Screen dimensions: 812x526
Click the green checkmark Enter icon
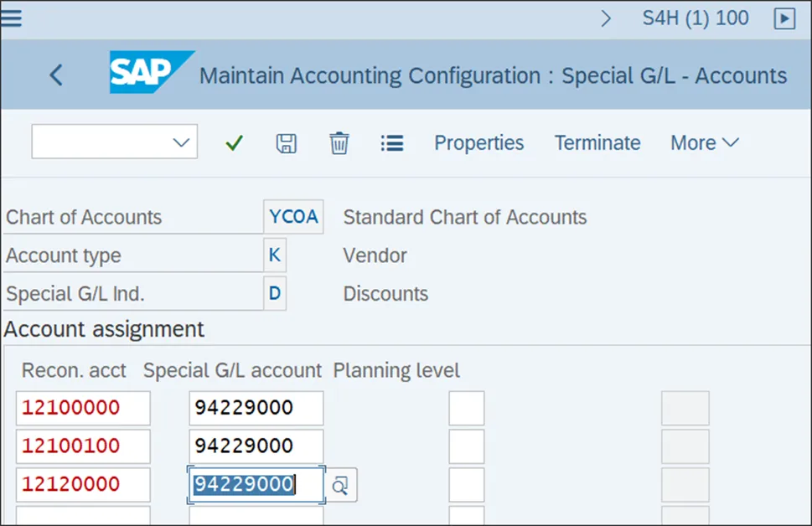[234, 143]
